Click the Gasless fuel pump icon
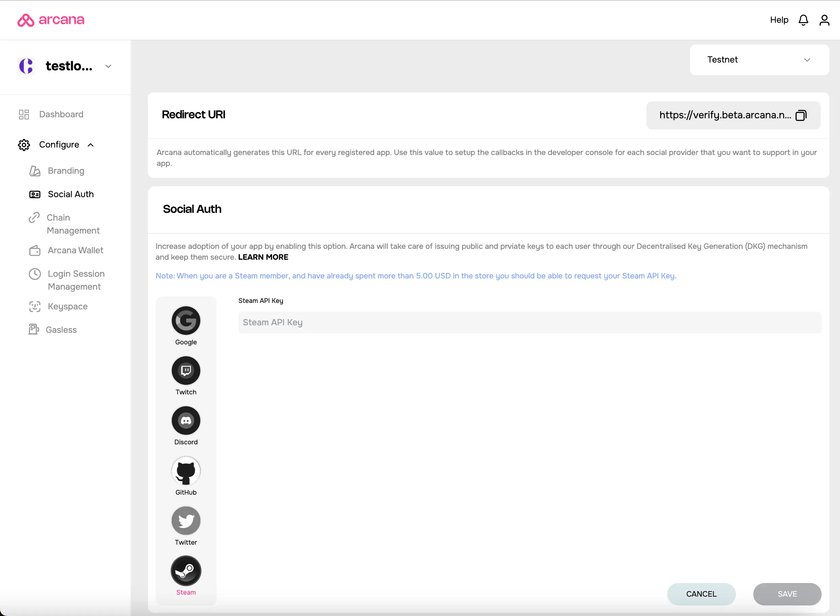The image size is (840, 616). click(x=34, y=330)
